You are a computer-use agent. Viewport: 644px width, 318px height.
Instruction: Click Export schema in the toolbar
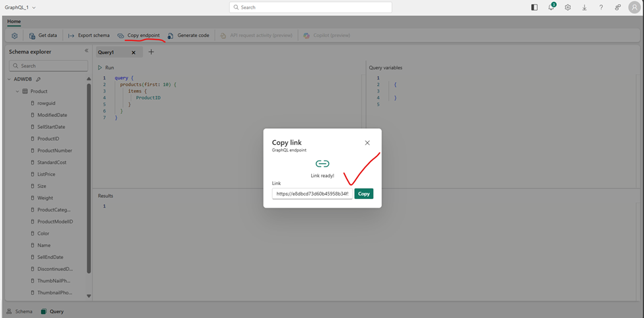click(89, 36)
